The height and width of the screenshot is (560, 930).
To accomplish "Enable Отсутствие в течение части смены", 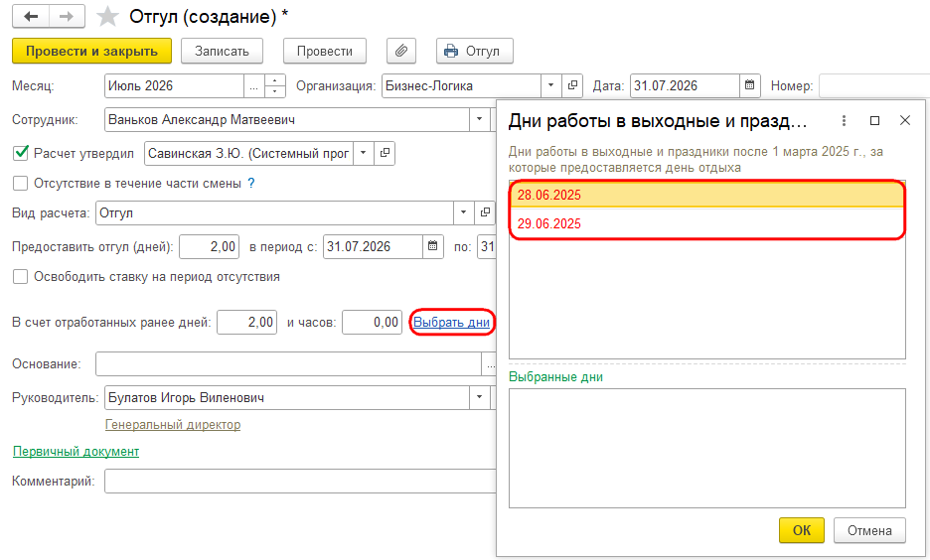I will [20, 183].
